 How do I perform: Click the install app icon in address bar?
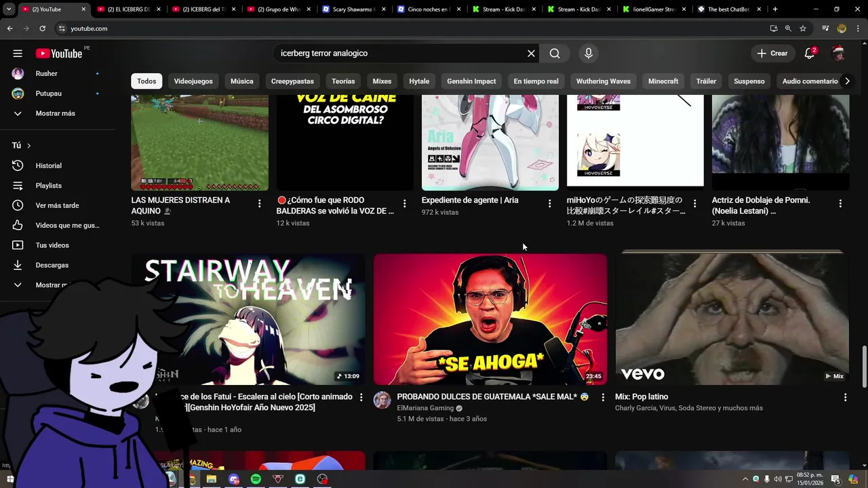(774, 28)
